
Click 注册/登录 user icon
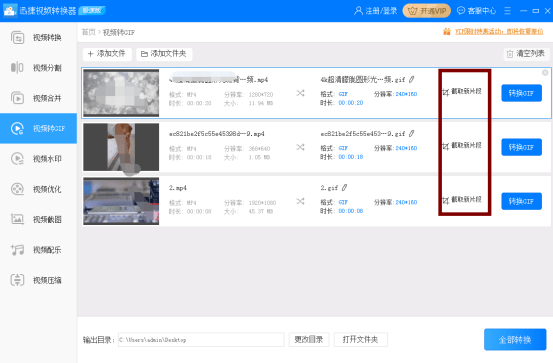[358, 11]
